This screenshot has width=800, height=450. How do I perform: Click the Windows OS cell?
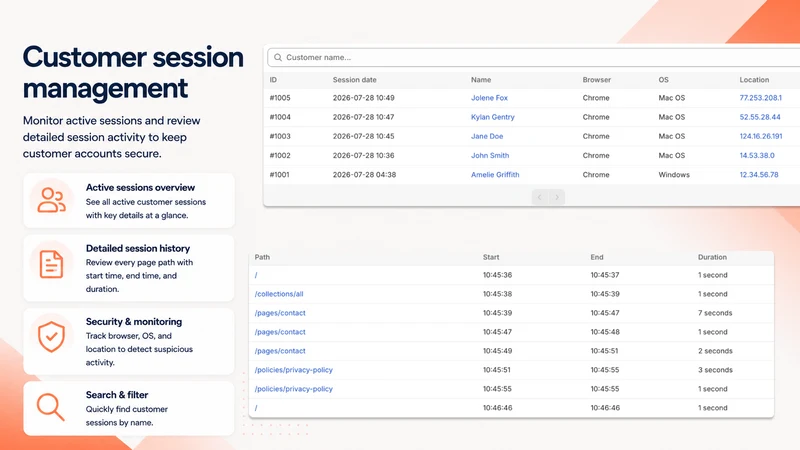pyautogui.click(x=673, y=174)
